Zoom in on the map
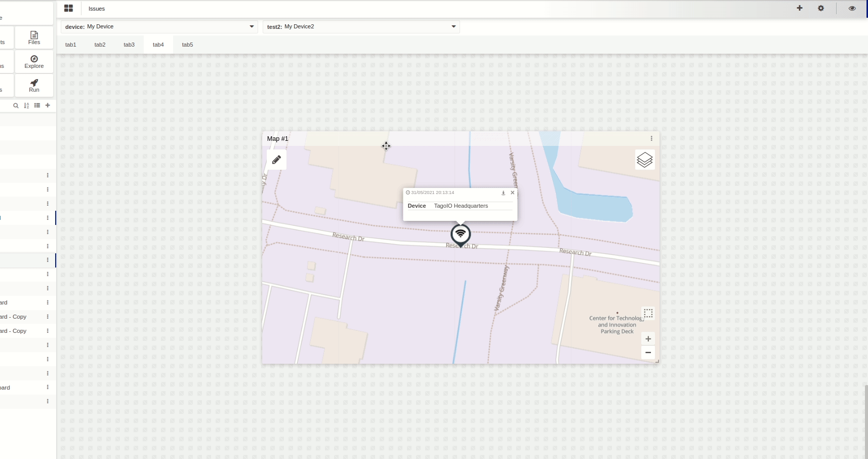 coord(648,338)
